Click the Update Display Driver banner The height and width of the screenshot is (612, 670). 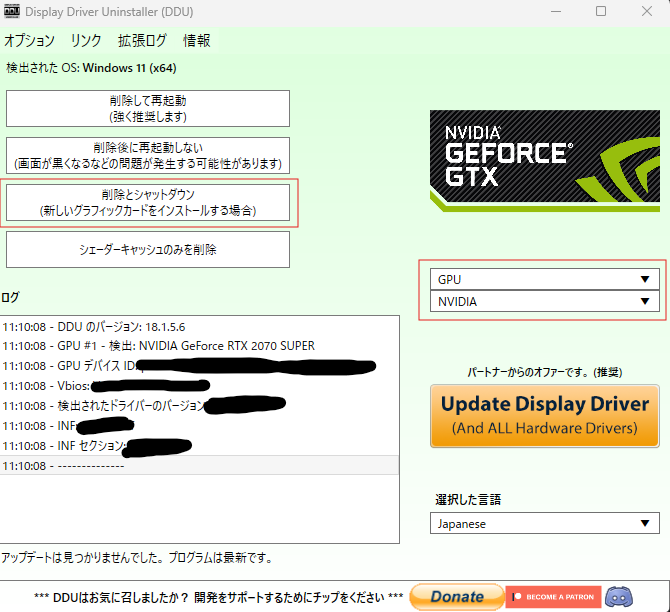point(545,416)
